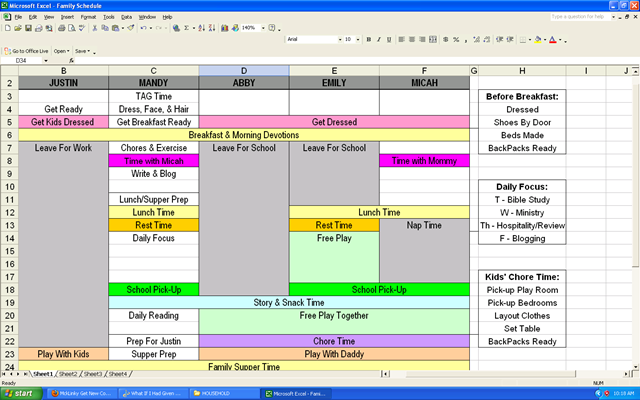Open the Chart Wizard icon

click(x=224, y=28)
